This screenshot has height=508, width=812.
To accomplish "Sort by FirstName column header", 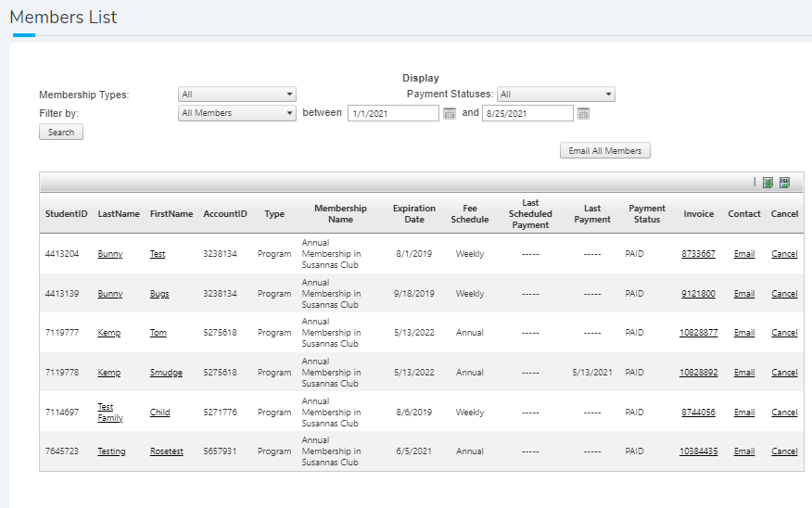I will (x=171, y=214).
